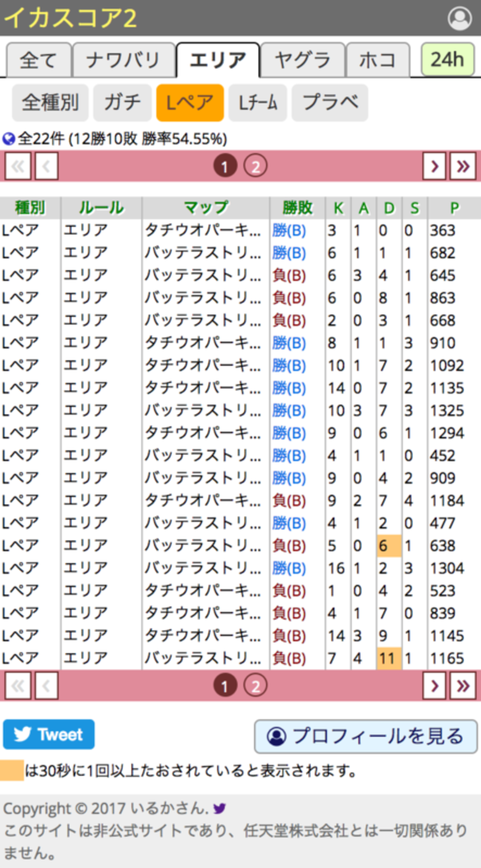Click the P column header
The width and height of the screenshot is (481, 868).
(454, 208)
